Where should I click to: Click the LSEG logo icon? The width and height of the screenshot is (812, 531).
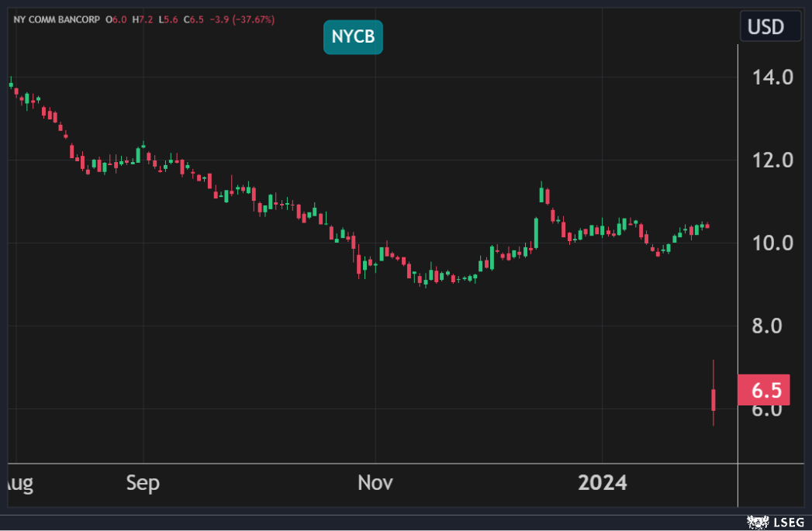758,522
